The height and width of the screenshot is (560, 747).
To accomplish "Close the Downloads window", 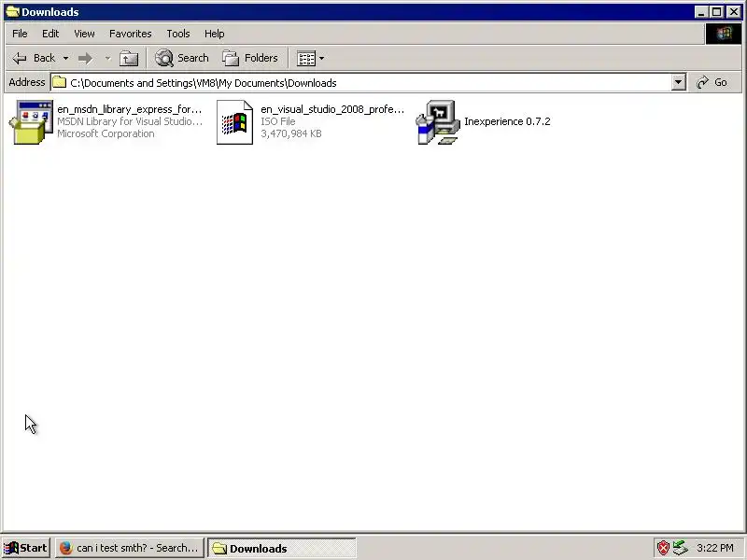I will tap(734, 12).
